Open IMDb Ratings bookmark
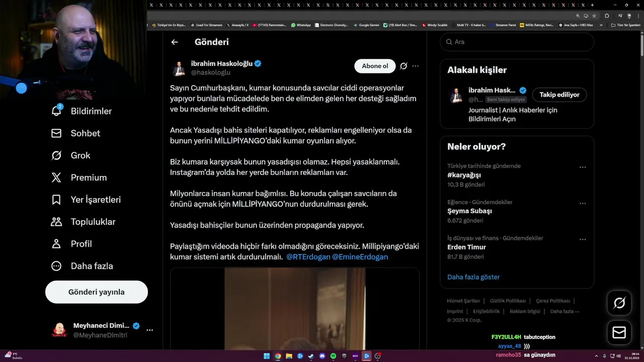The width and height of the screenshot is (644, 362). 536,25
